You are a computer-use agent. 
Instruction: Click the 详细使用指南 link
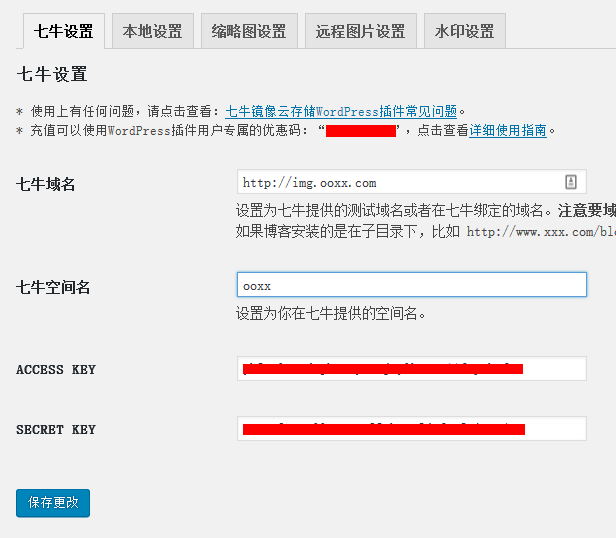coord(508,130)
